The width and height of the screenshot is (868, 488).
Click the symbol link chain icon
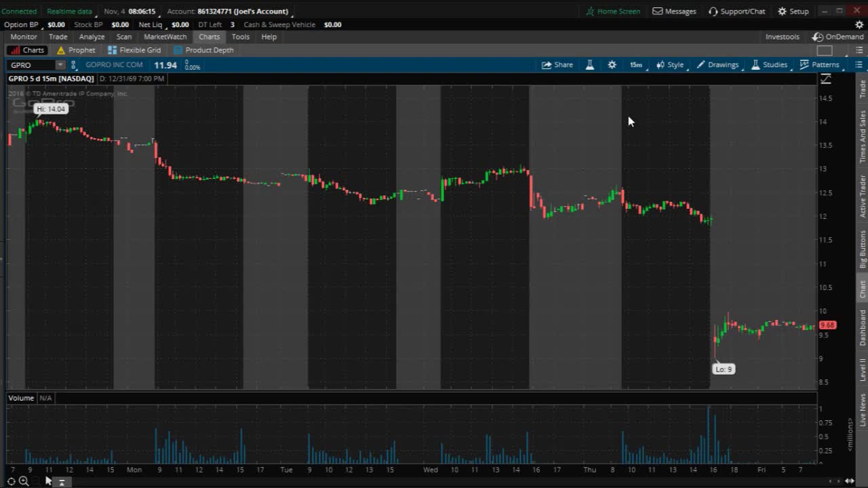pyautogui.click(x=73, y=65)
